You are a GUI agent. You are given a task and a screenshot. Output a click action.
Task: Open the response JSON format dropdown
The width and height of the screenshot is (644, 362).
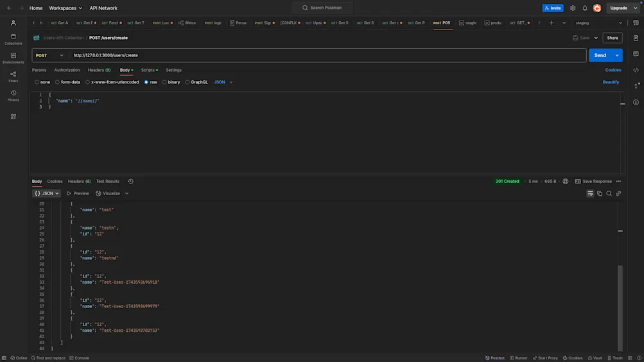(x=46, y=193)
